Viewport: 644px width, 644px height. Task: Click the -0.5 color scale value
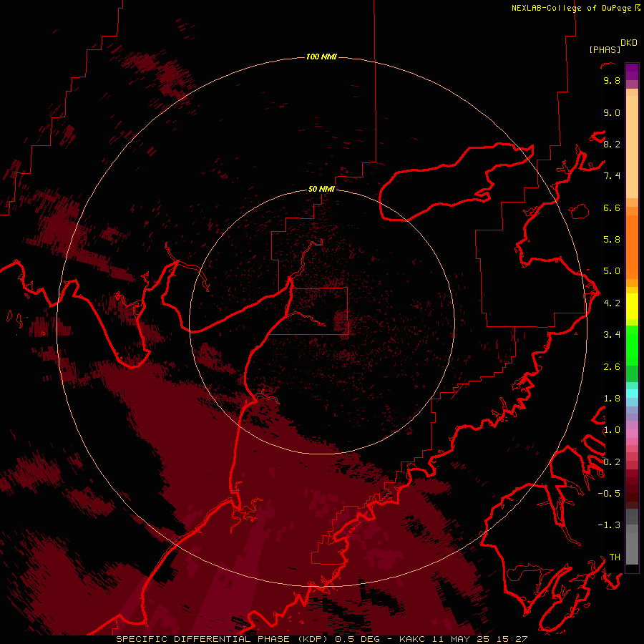tap(609, 494)
